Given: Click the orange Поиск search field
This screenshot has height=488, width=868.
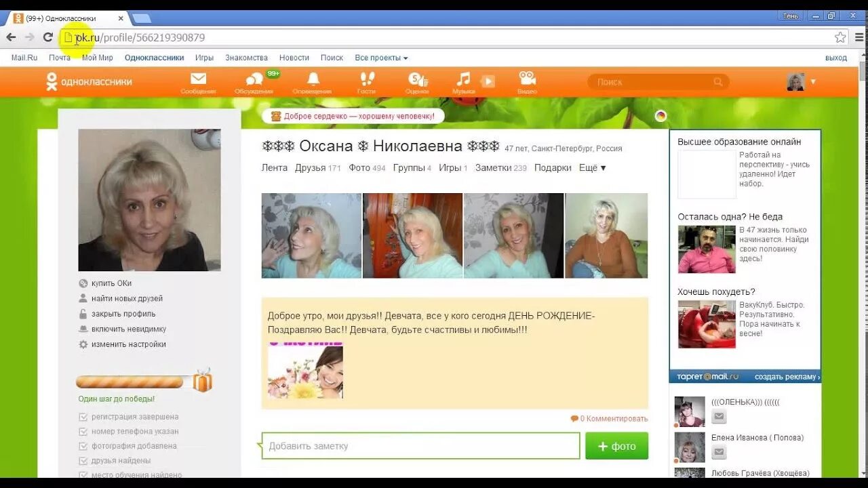Looking at the screenshot, I should [x=658, y=82].
